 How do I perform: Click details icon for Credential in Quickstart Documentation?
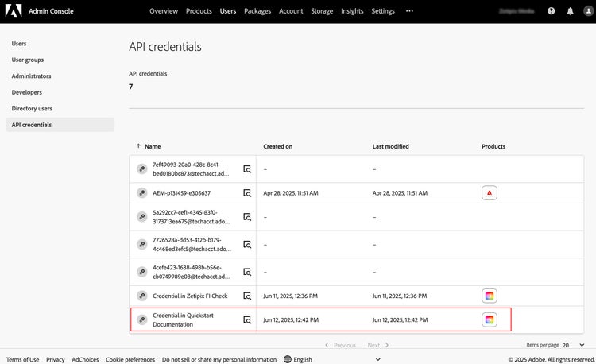(247, 319)
